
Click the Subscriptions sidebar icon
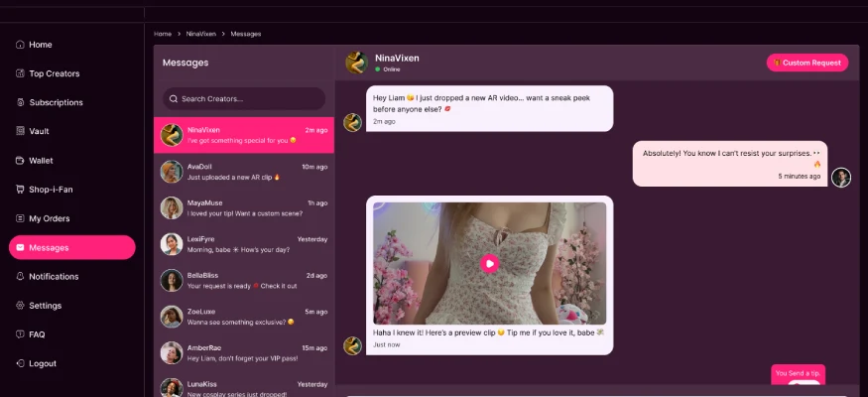20,102
